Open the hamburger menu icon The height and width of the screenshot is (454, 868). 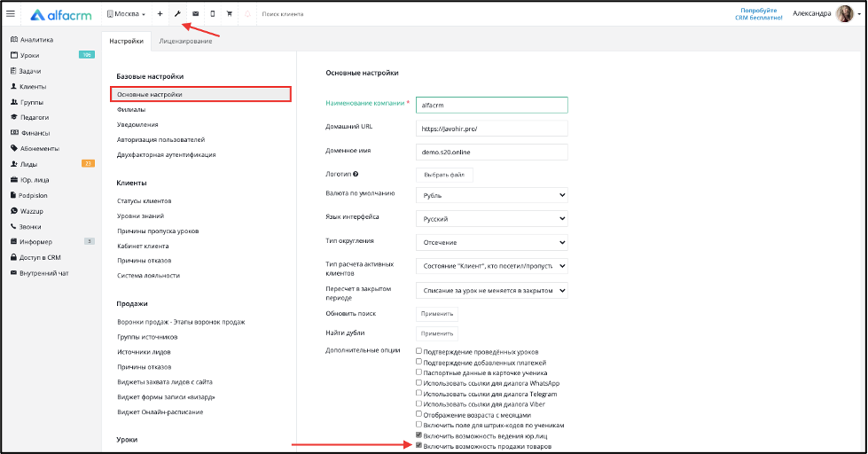tap(11, 14)
